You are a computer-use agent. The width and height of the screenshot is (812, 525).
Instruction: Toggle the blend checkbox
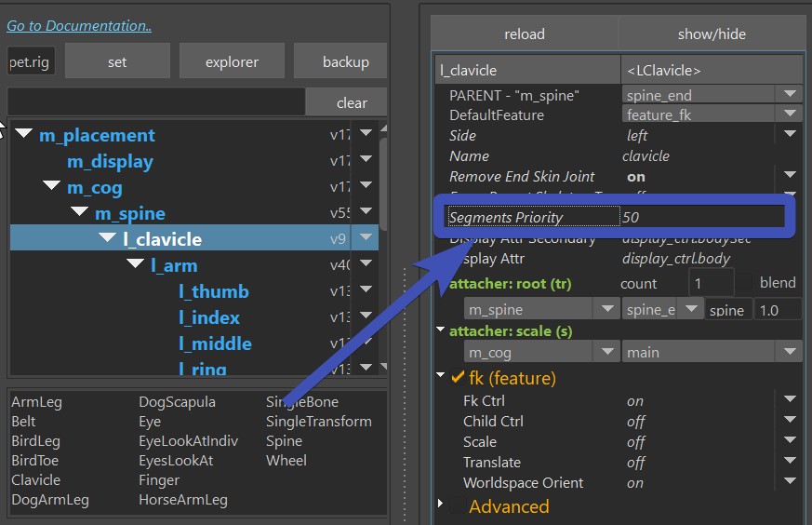point(745,283)
